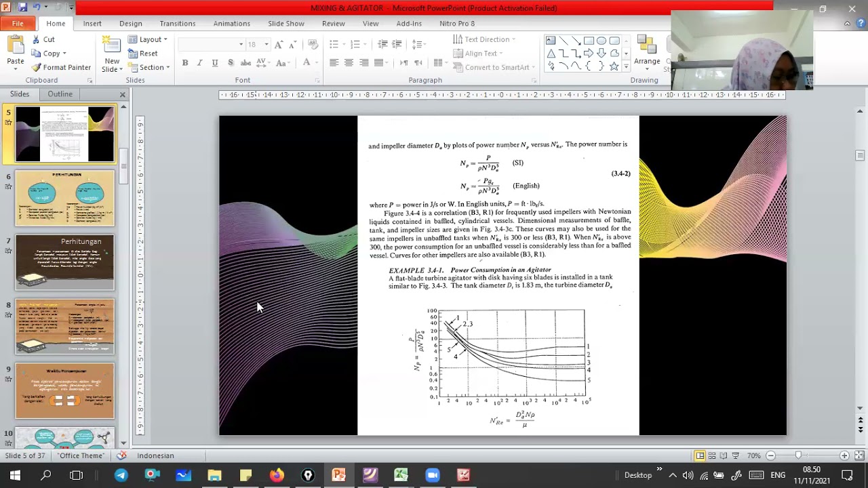Expand the Arrange dropdown menu

[647, 61]
